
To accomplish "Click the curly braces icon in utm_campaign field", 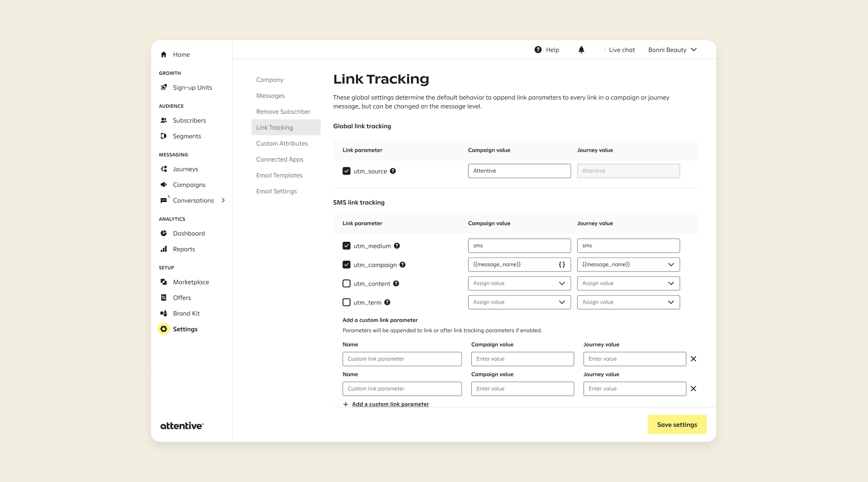I will [562, 265].
